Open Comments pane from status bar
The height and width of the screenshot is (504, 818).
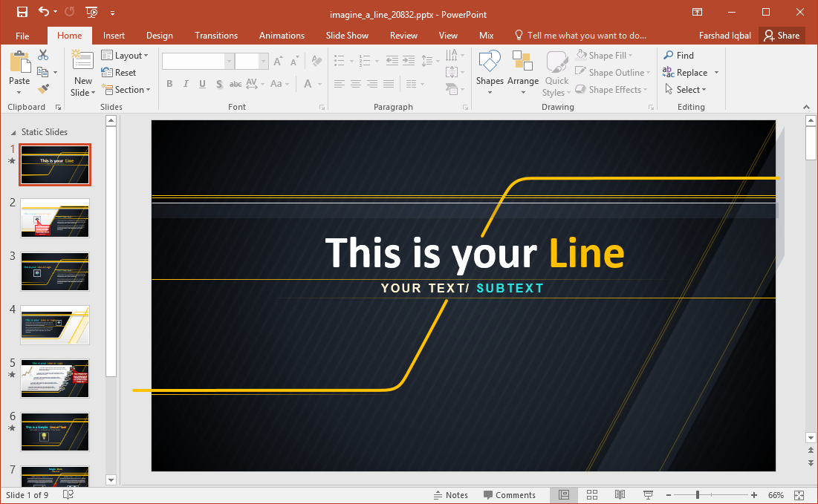click(509, 495)
